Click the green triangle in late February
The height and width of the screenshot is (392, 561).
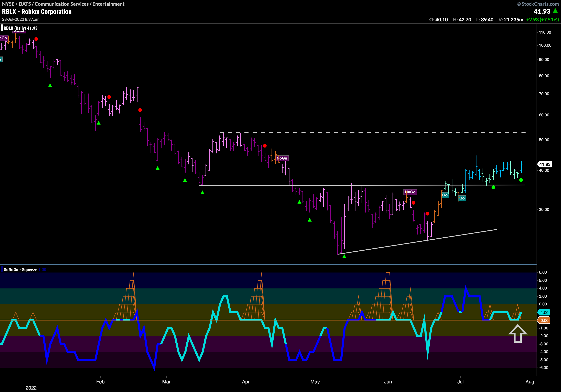click(158, 168)
